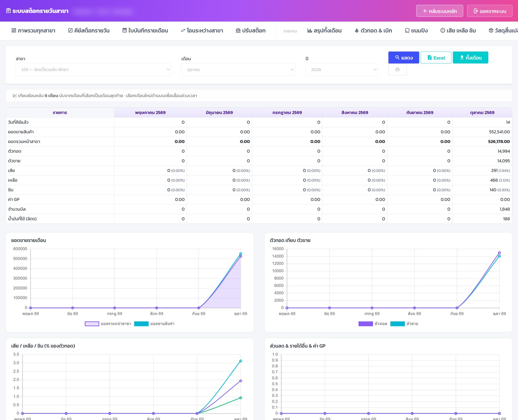Click the 552,541.00 sales value

[x=499, y=132]
